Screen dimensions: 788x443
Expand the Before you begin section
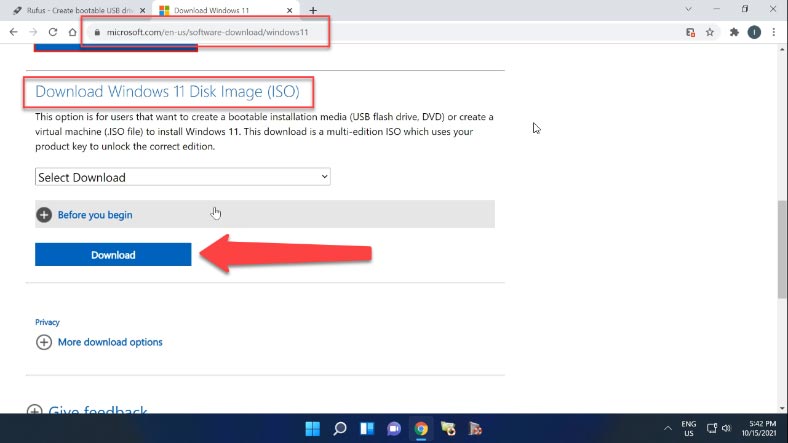(265, 214)
